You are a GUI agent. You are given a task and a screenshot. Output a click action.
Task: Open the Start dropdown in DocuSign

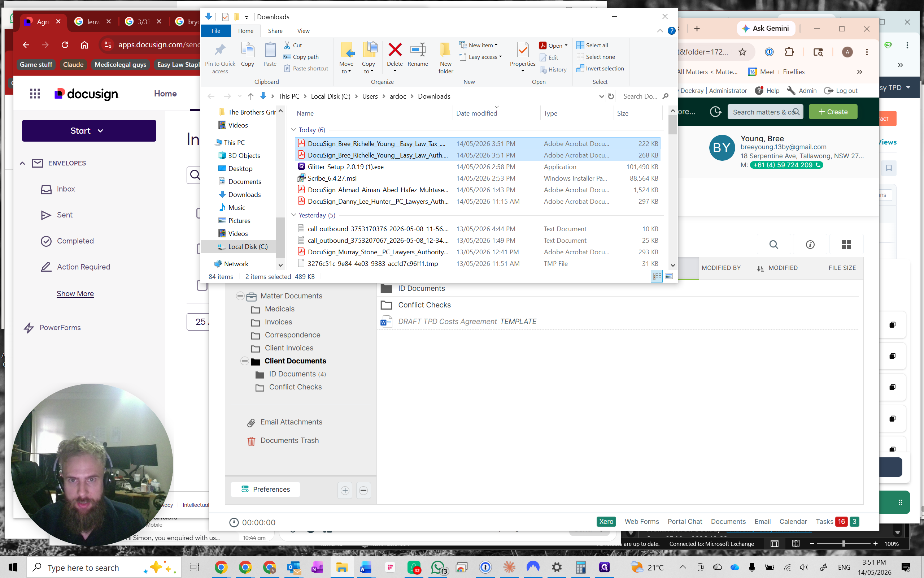(89, 131)
